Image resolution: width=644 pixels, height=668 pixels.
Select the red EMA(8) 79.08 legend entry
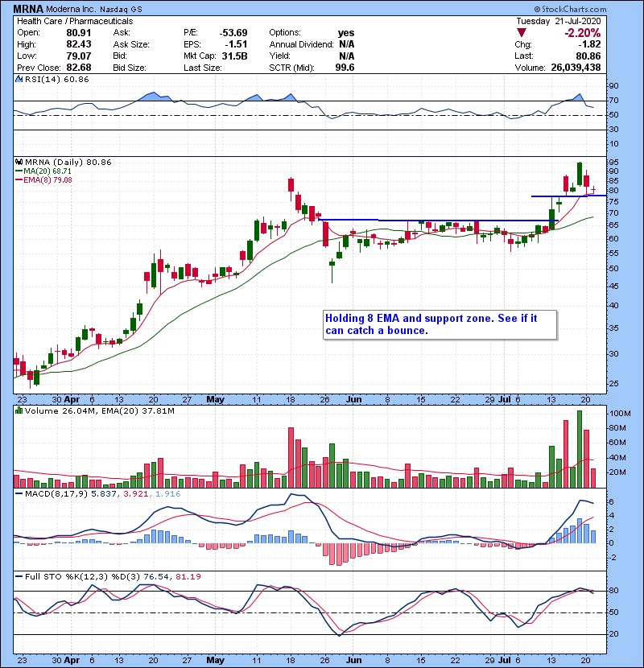(x=43, y=180)
